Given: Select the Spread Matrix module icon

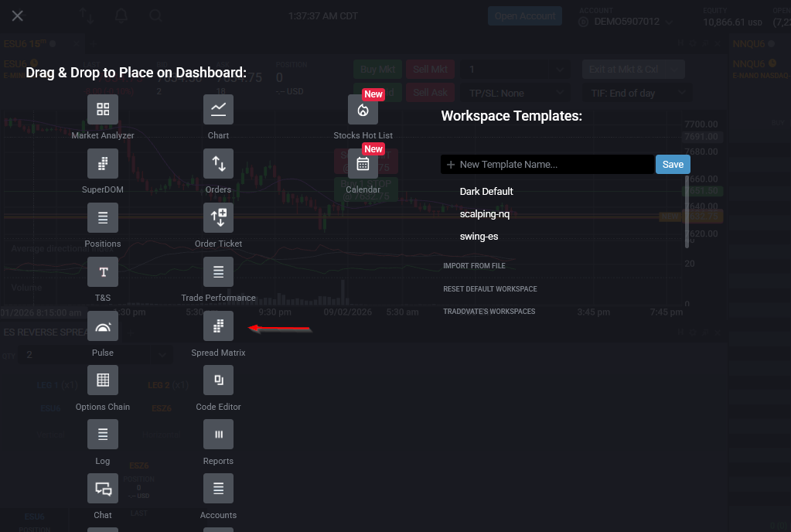Looking at the screenshot, I should 218,326.
